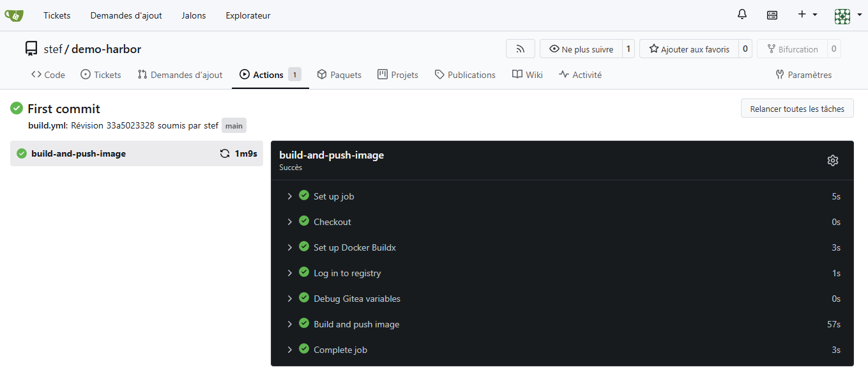The width and height of the screenshot is (868, 390).
Task: Open the plus create-new menu
Action: point(807,15)
